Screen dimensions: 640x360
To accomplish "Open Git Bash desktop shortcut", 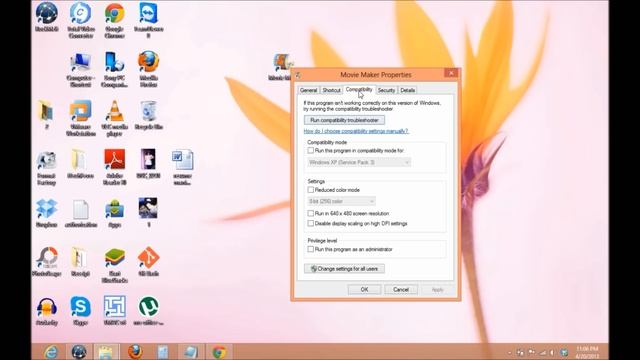I will 148,262.
